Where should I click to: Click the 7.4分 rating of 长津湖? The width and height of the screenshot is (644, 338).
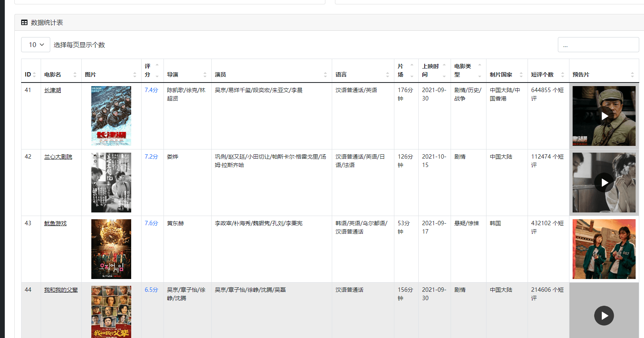[151, 90]
